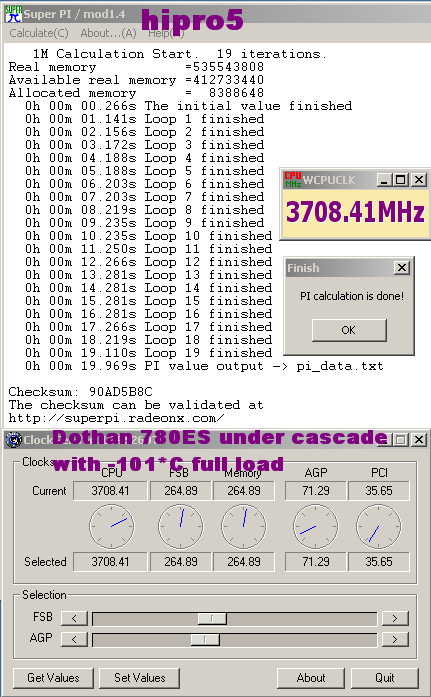This screenshot has width=431, height=697.
Task: Increase AGP with the right arrow
Action: pos(395,639)
